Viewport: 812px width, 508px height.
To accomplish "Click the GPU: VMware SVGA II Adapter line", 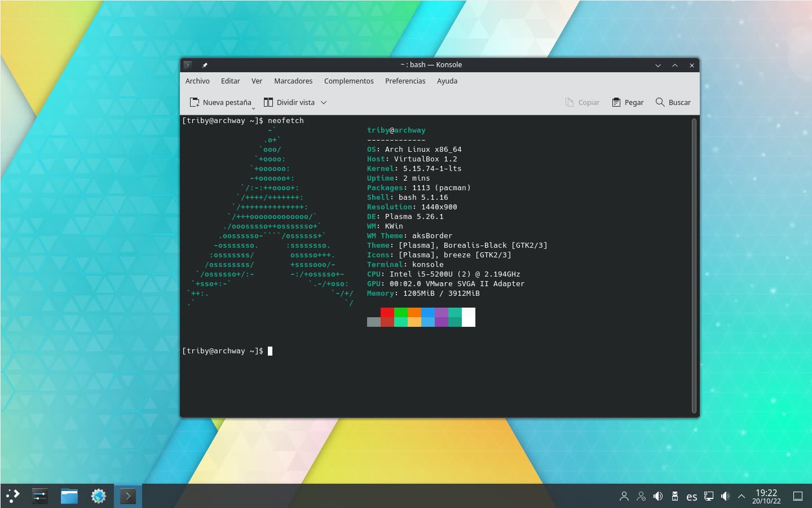I will pos(446,284).
